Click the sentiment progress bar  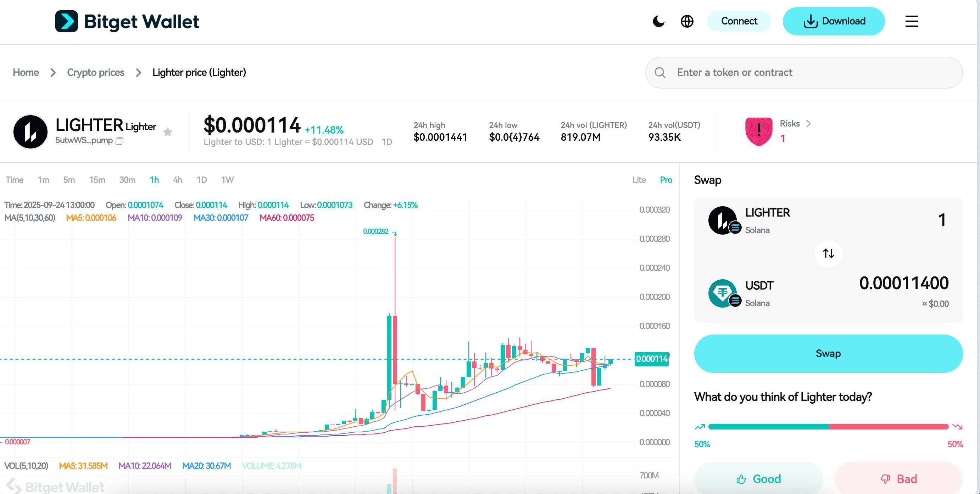point(828,427)
